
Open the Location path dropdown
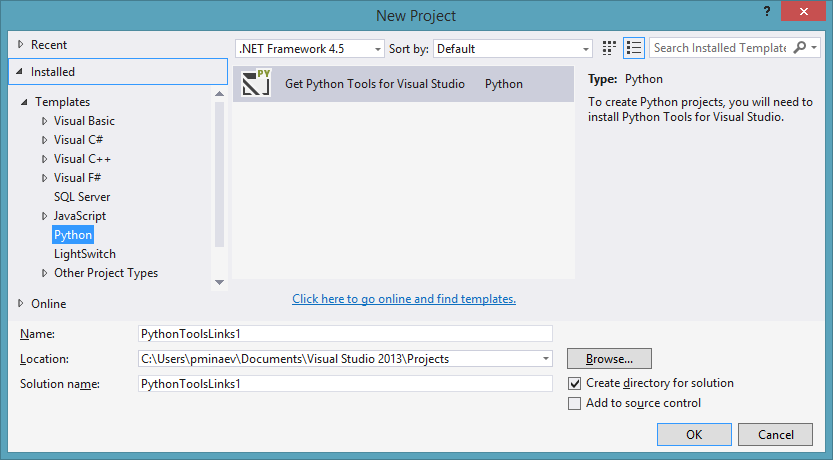click(x=546, y=358)
